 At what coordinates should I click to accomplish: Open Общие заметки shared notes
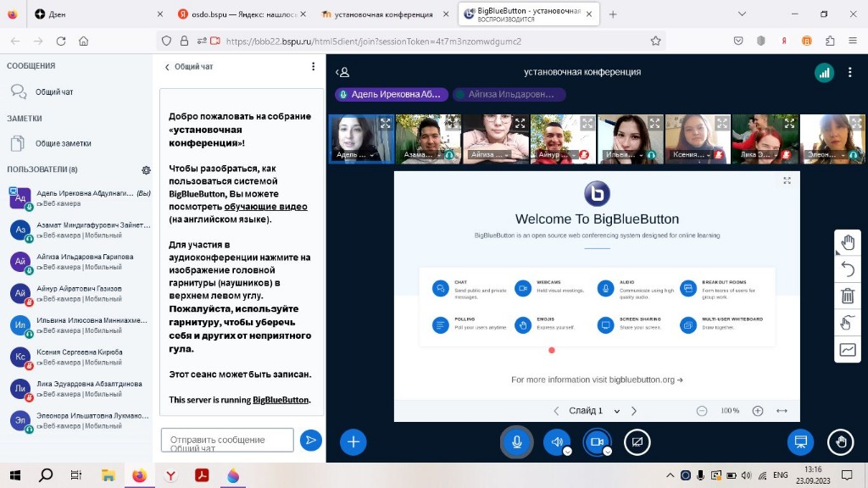(63, 144)
